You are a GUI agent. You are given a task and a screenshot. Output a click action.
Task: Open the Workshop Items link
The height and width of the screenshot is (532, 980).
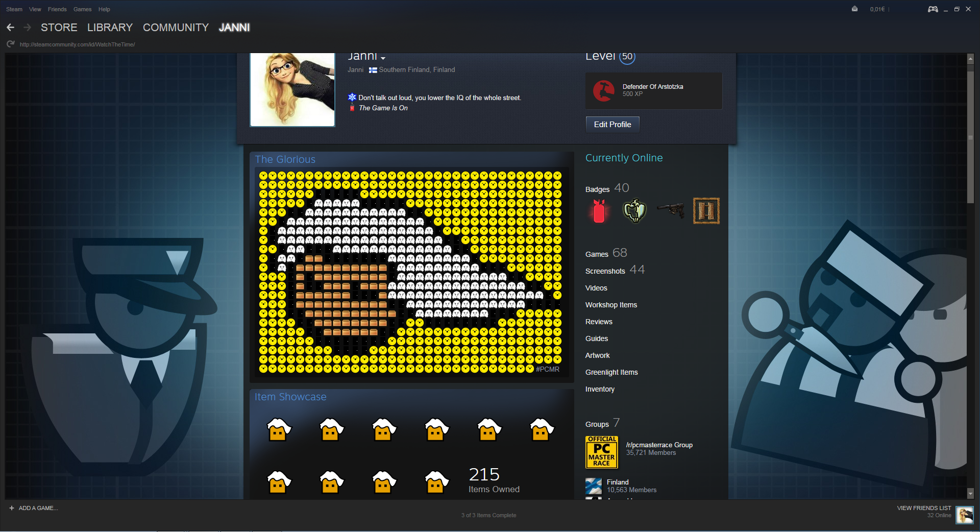pos(611,305)
